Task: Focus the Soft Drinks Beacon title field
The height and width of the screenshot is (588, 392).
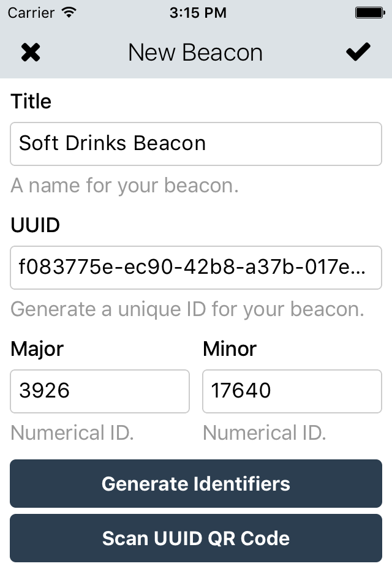Action: (x=196, y=143)
